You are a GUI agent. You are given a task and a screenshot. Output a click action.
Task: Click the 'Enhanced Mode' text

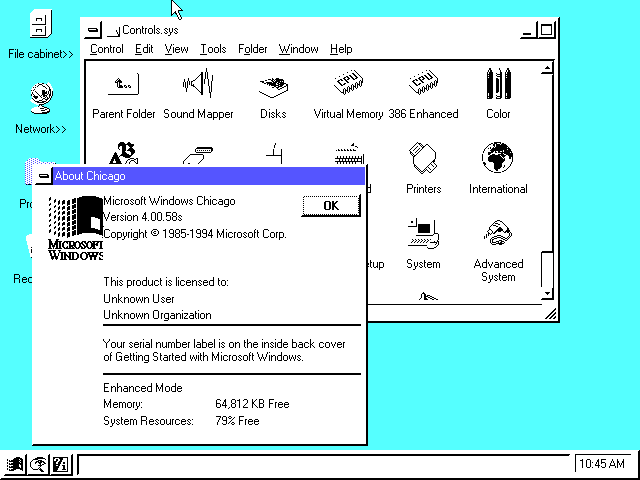142,388
